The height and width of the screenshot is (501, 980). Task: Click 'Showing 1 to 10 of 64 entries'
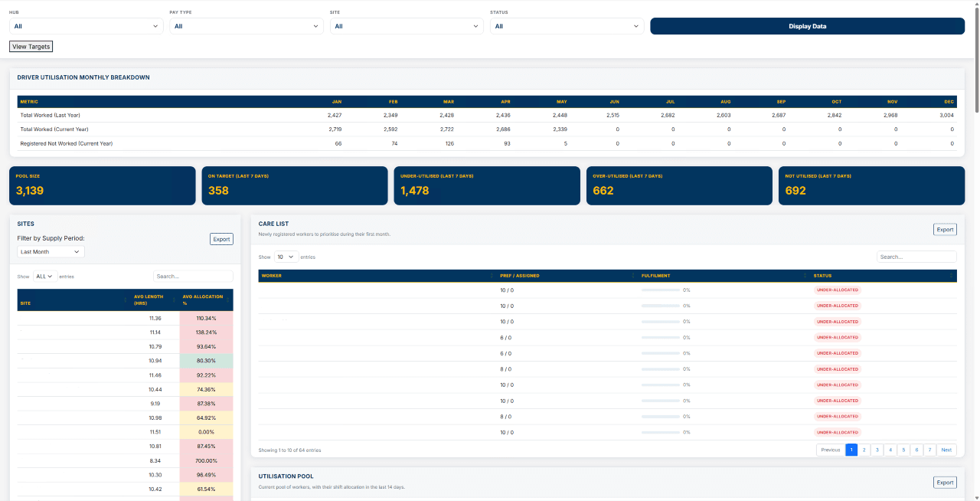tap(290, 450)
